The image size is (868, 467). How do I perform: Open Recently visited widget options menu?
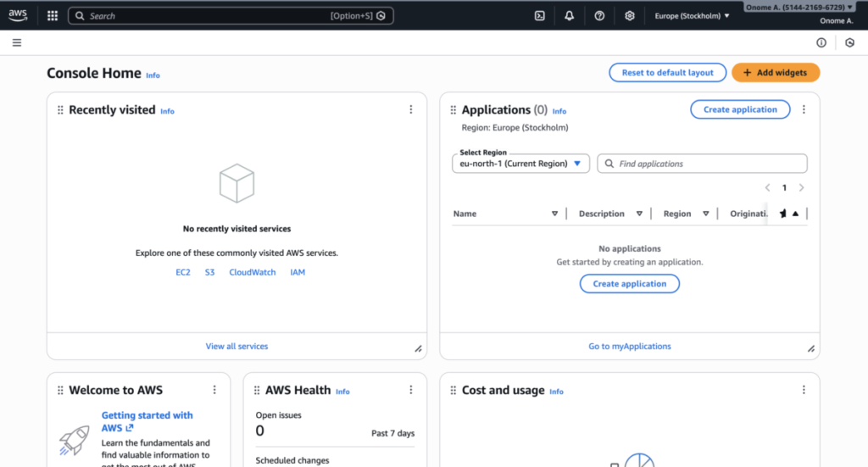tap(411, 109)
